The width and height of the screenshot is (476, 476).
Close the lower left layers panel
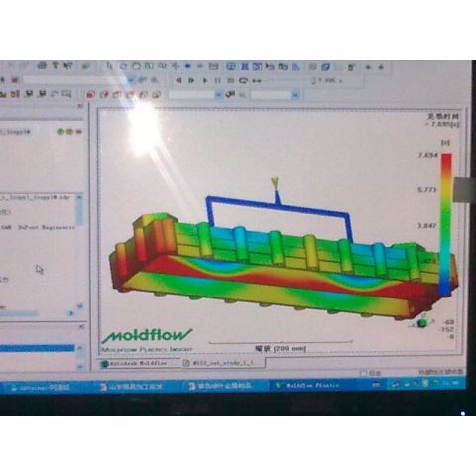click(81, 327)
